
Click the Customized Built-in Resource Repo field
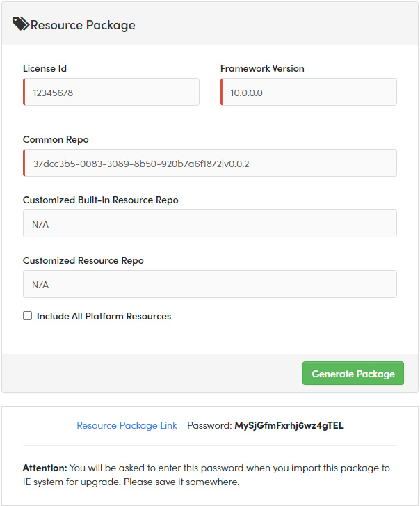point(210,223)
